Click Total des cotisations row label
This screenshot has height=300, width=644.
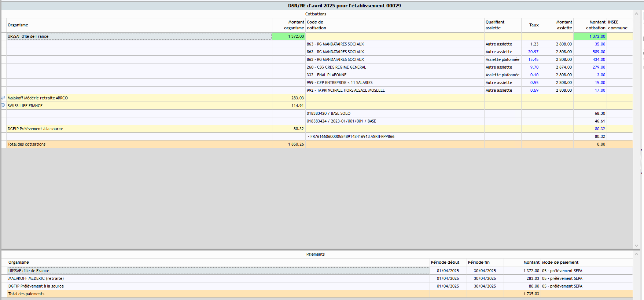[26, 144]
